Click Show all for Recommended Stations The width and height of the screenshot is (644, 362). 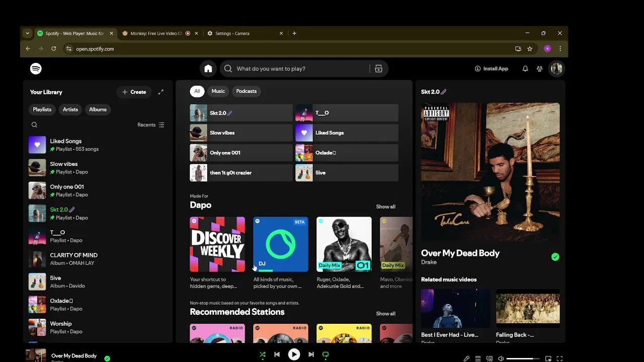tap(386, 314)
